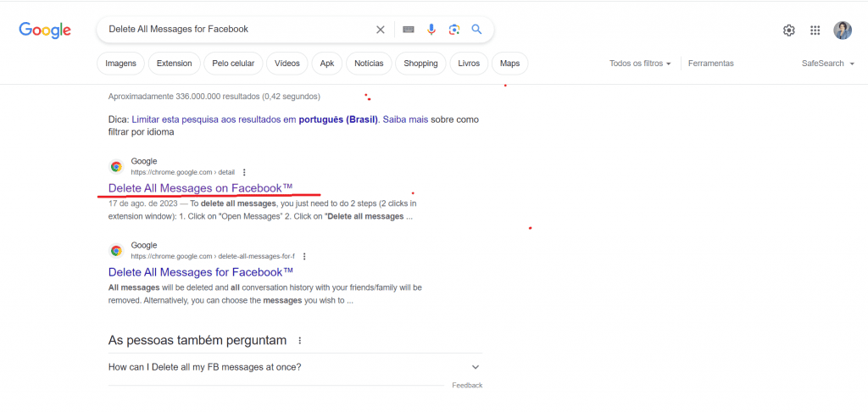Select the Imagens filter chip
The width and height of the screenshot is (868, 412).
click(x=120, y=64)
